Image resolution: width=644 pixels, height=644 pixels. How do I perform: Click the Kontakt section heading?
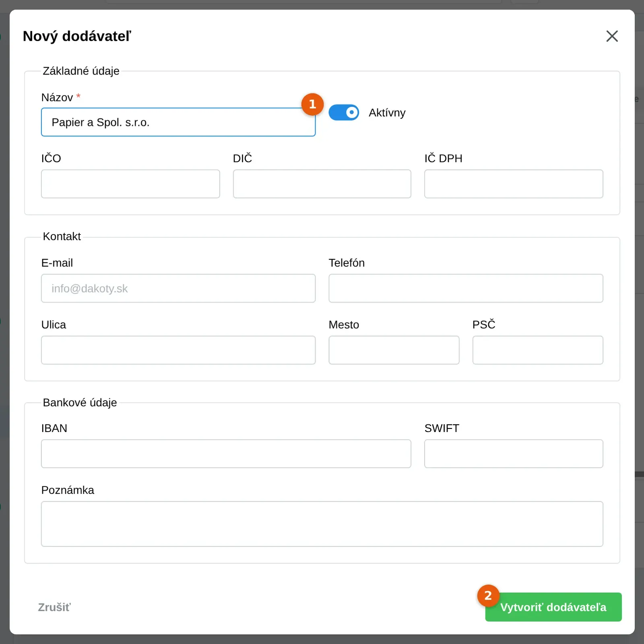click(62, 237)
